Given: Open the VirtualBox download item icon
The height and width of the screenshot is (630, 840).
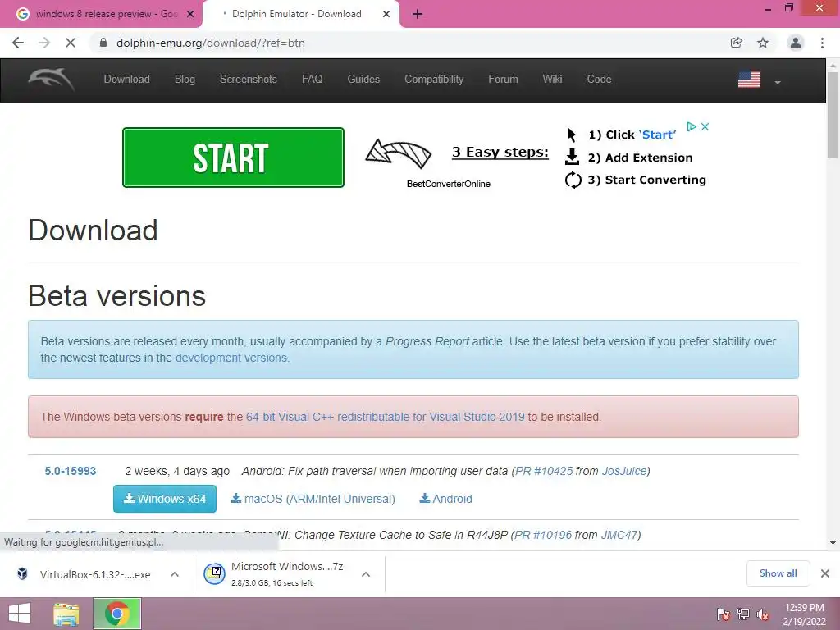Looking at the screenshot, I should click(22, 573).
